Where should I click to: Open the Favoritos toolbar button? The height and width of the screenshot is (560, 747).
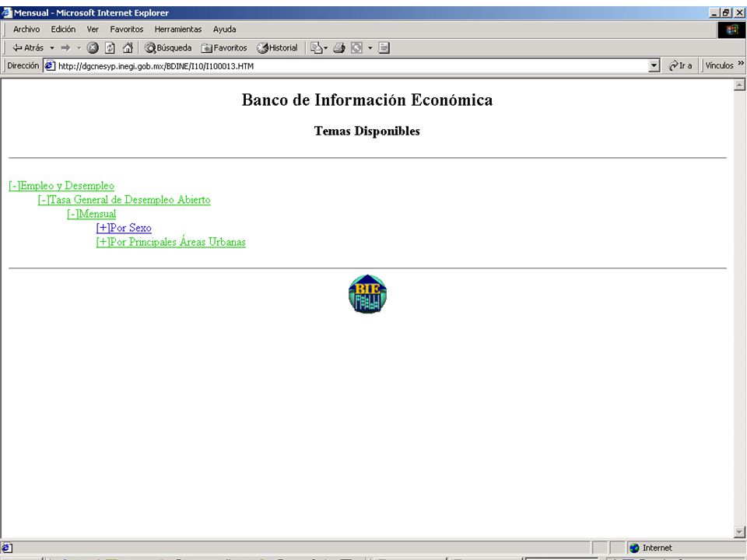(x=224, y=47)
